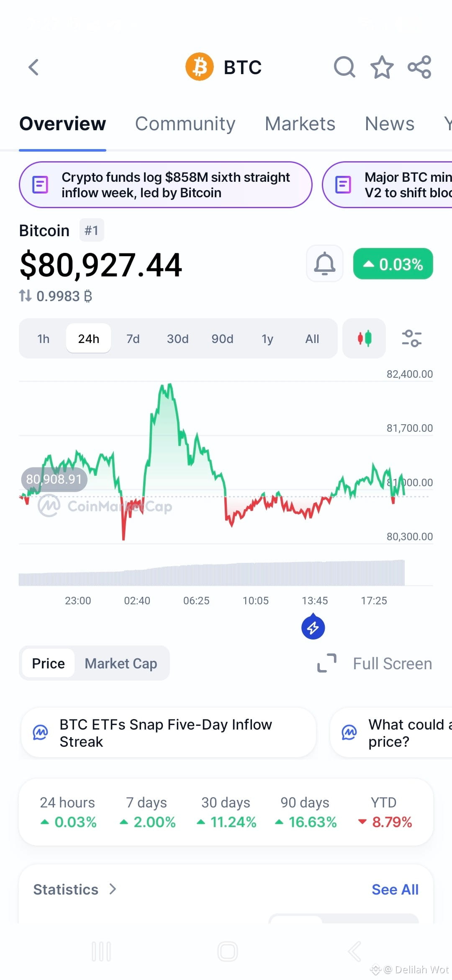Tap See All statistics link
This screenshot has height=980, width=452.
[395, 890]
